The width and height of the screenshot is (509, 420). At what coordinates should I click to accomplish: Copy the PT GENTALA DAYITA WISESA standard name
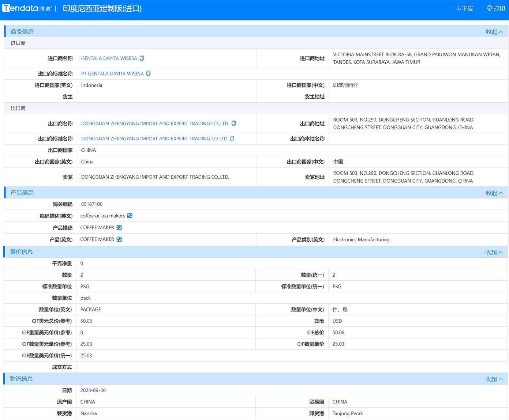pyautogui.click(x=149, y=73)
